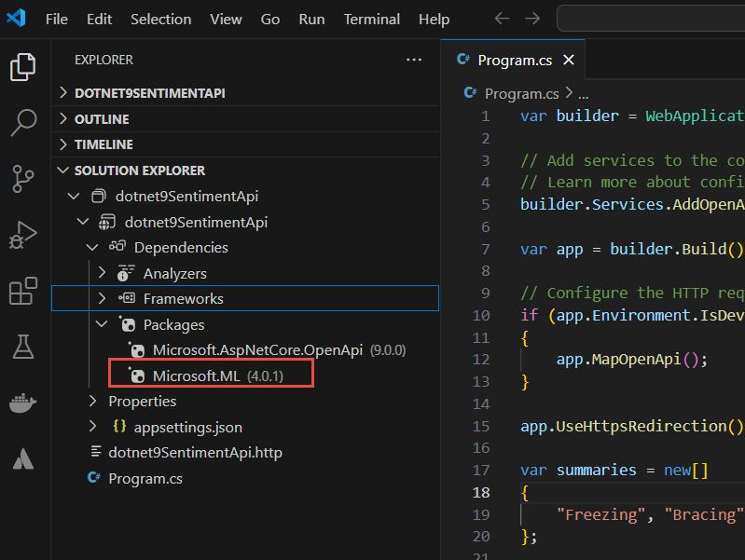Open the Search view icon

tap(22, 123)
